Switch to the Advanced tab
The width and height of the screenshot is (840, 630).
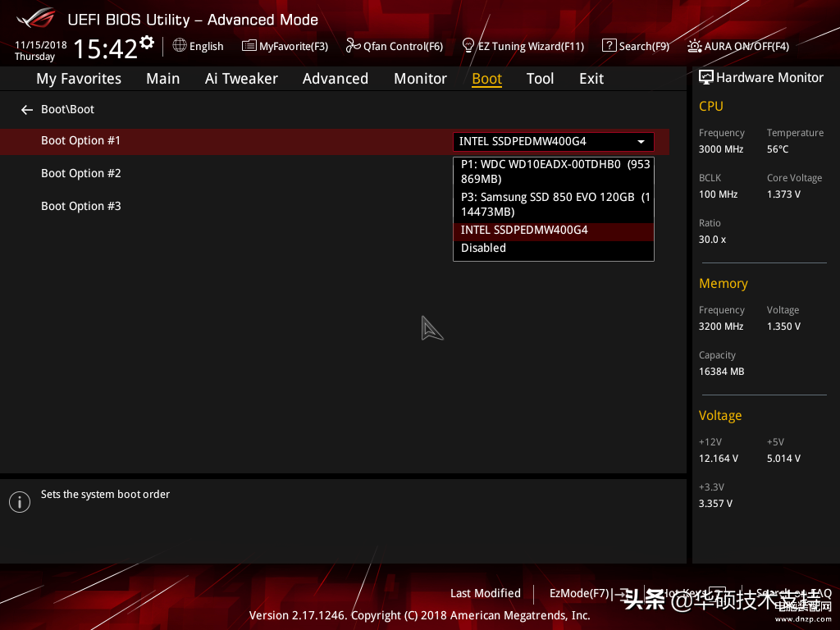[x=336, y=79]
